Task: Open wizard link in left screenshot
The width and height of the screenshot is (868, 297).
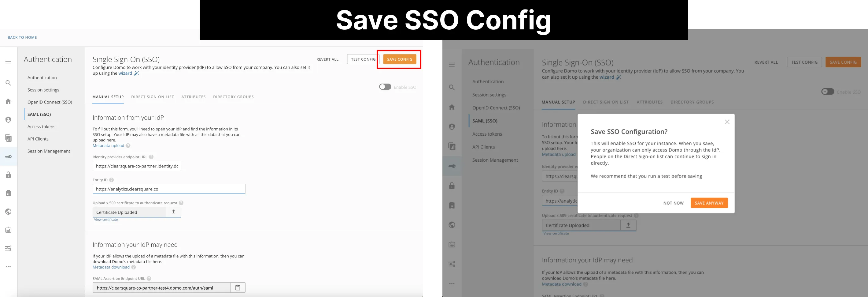Action: (125, 73)
